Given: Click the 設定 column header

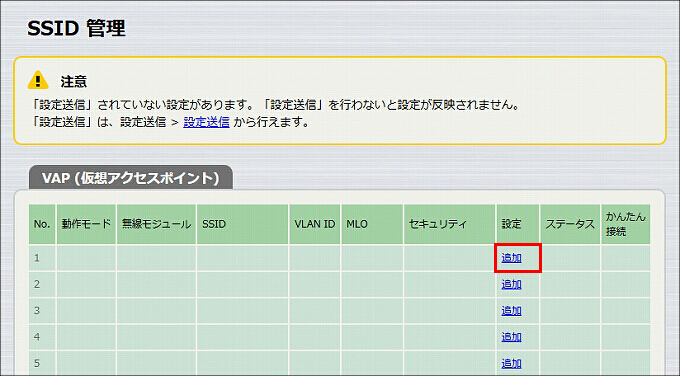Looking at the screenshot, I should click(x=518, y=224).
